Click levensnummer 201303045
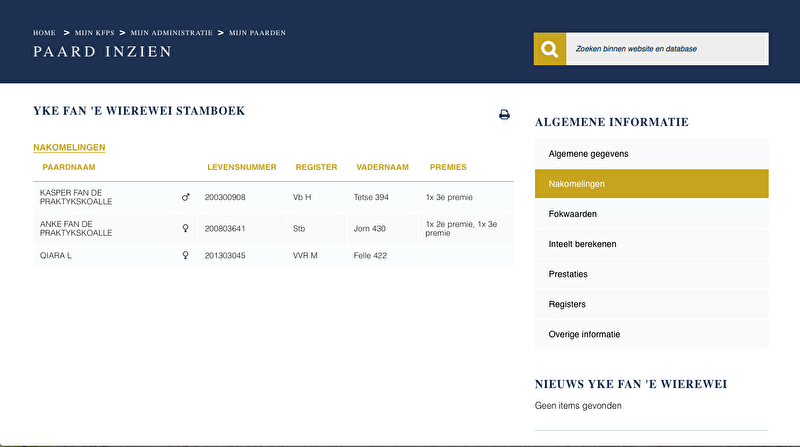The image size is (800, 447). pos(225,256)
